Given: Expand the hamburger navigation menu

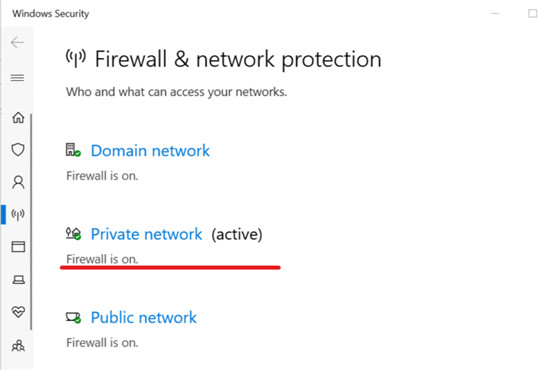Looking at the screenshot, I should pos(17,78).
